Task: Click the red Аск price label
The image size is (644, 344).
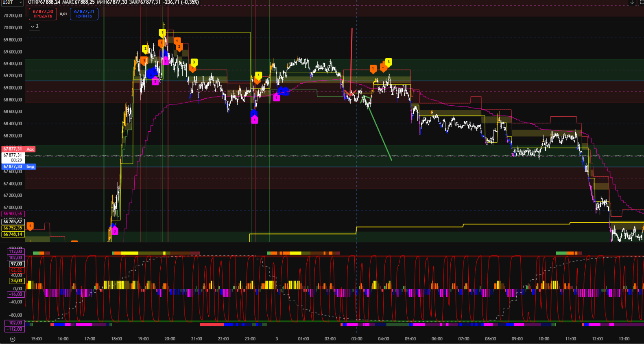Action: pyautogui.click(x=30, y=149)
